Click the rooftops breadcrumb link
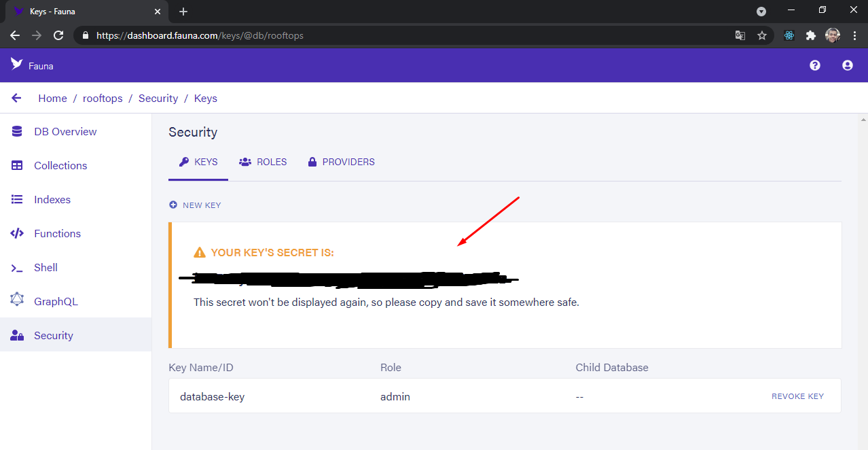 [103, 99]
